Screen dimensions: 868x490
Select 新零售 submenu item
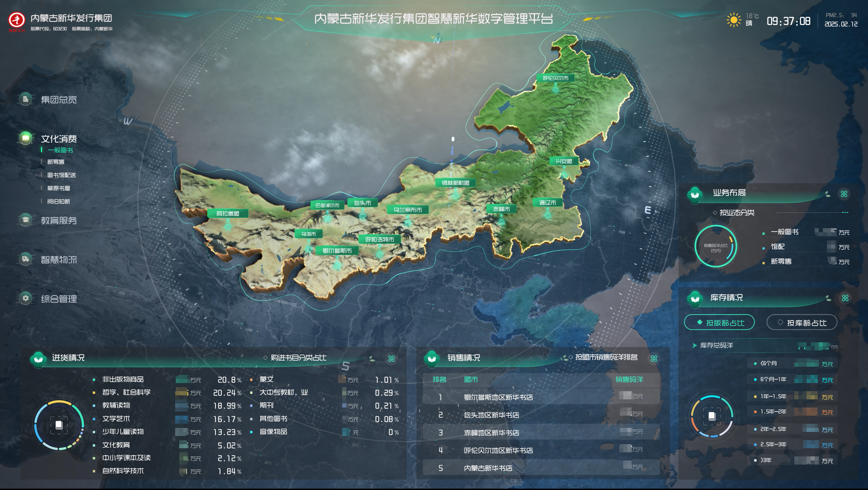pyautogui.click(x=56, y=162)
